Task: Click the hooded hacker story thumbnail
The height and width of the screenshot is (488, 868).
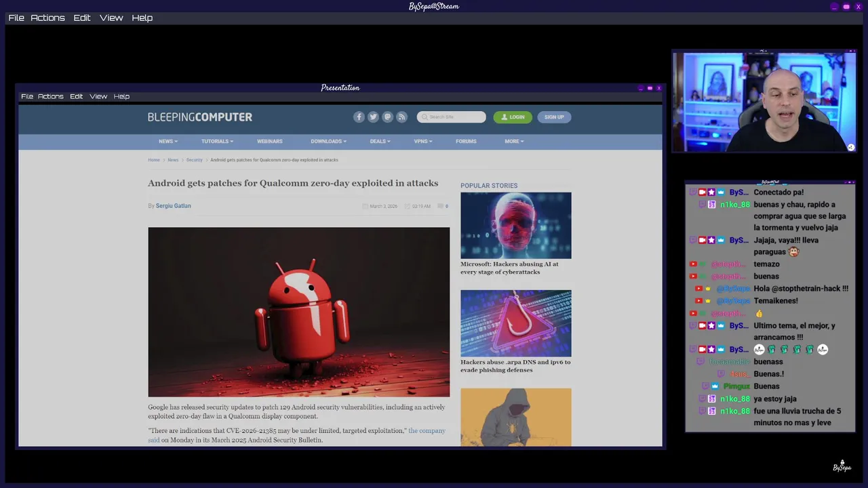Action: pyautogui.click(x=516, y=417)
